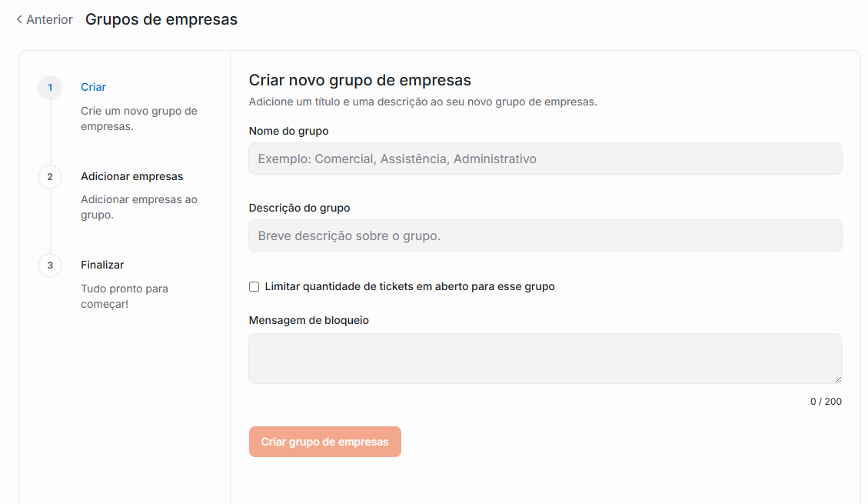Viewport: 868px width, 504px height.
Task: Select the step 3 circle indicator
Action: 50,265
